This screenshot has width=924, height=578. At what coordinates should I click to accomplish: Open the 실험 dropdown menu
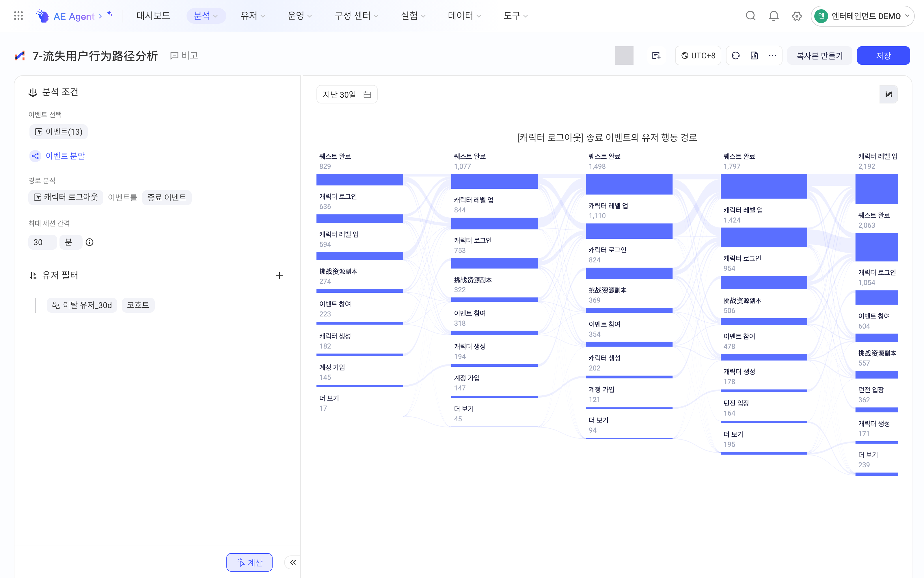click(413, 16)
